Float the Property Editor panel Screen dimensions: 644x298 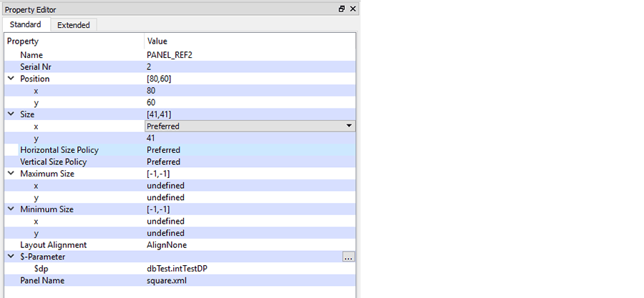tap(342, 9)
